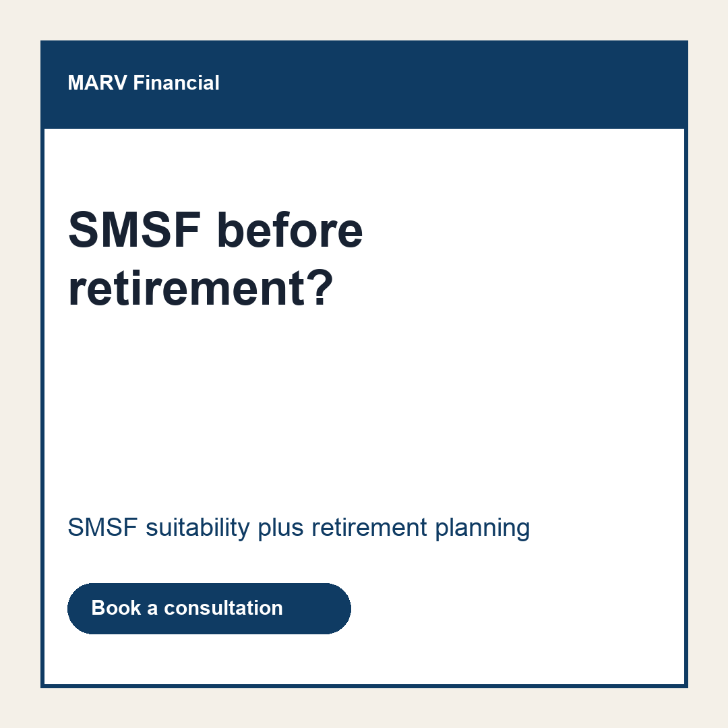Click the empty right end of the consultation button
The image size is (728, 728).
(318, 608)
